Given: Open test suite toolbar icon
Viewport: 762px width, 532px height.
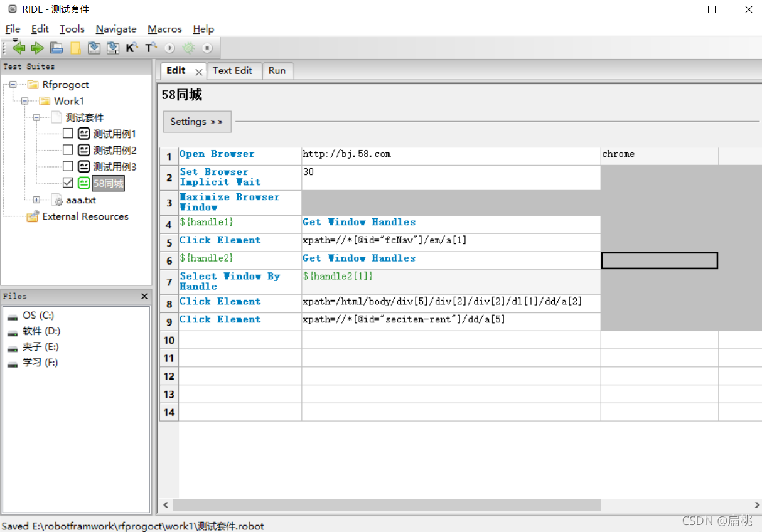Looking at the screenshot, I should tap(56, 48).
